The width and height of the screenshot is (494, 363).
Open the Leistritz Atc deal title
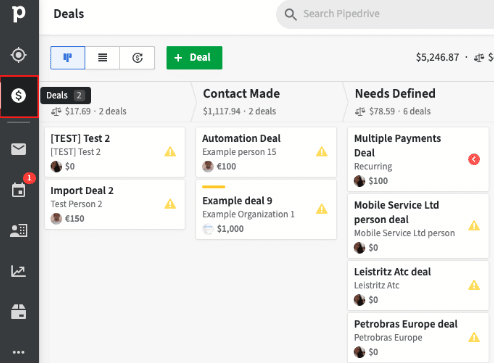[x=392, y=272]
